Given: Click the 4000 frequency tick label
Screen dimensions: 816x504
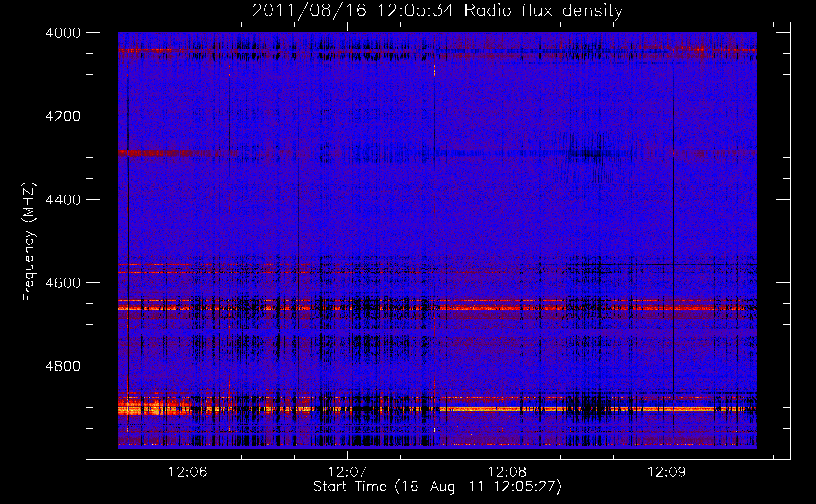Looking at the screenshot, I should (63, 33).
